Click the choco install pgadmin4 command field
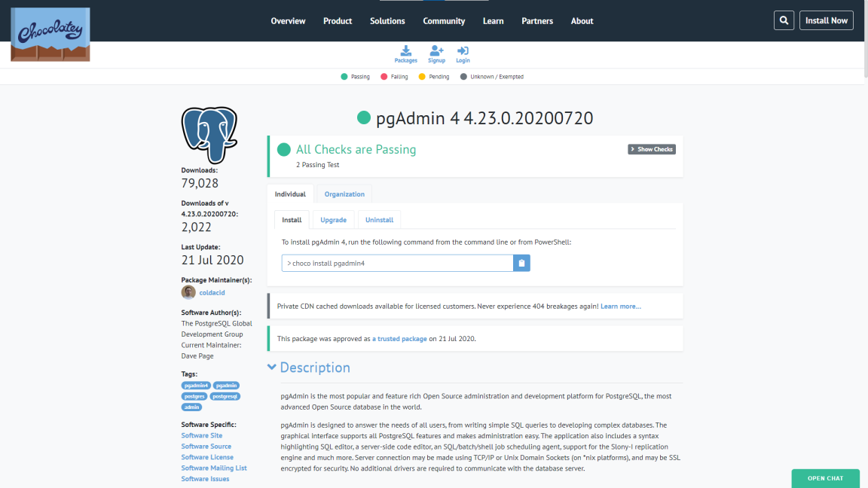This screenshot has height=488, width=868. pos(398,263)
